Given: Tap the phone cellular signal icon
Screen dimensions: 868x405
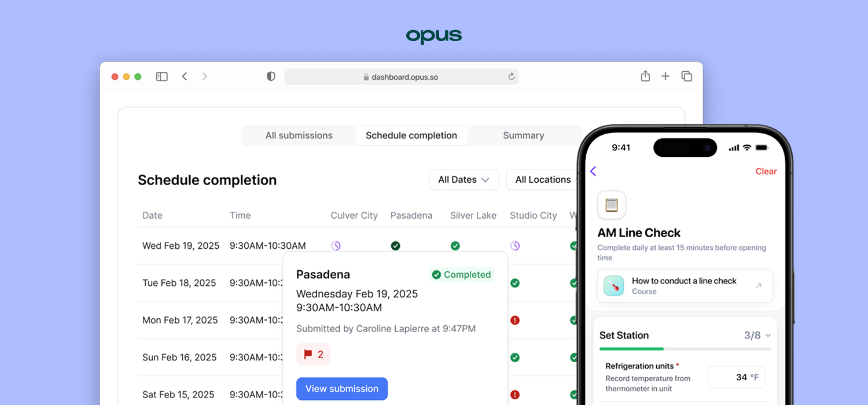Looking at the screenshot, I should pos(734,148).
